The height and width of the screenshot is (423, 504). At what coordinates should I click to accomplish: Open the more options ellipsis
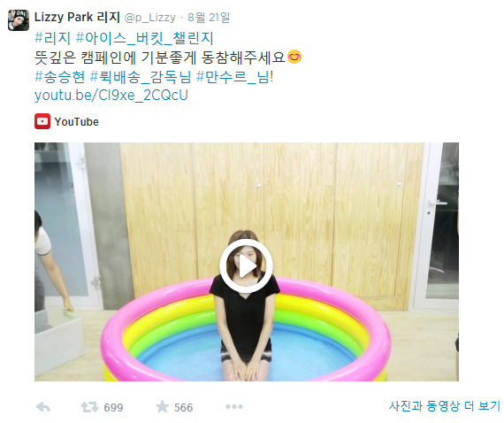pos(234,407)
